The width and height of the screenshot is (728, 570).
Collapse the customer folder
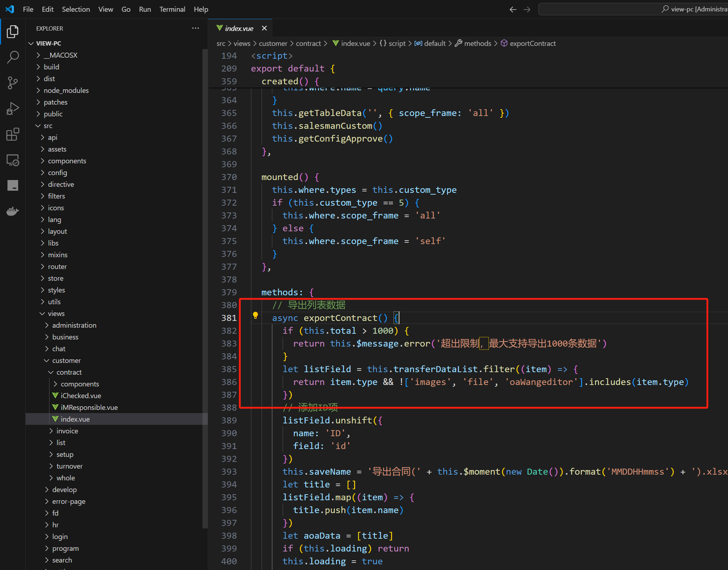117,360
